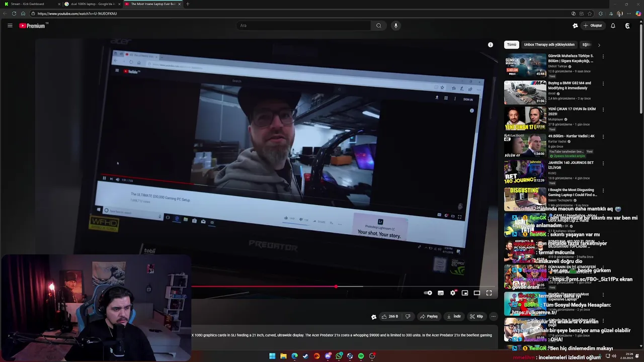Image resolution: width=644 pixels, height=362 pixels.
Task: Click the Ara search input field
Action: [304, 26]
